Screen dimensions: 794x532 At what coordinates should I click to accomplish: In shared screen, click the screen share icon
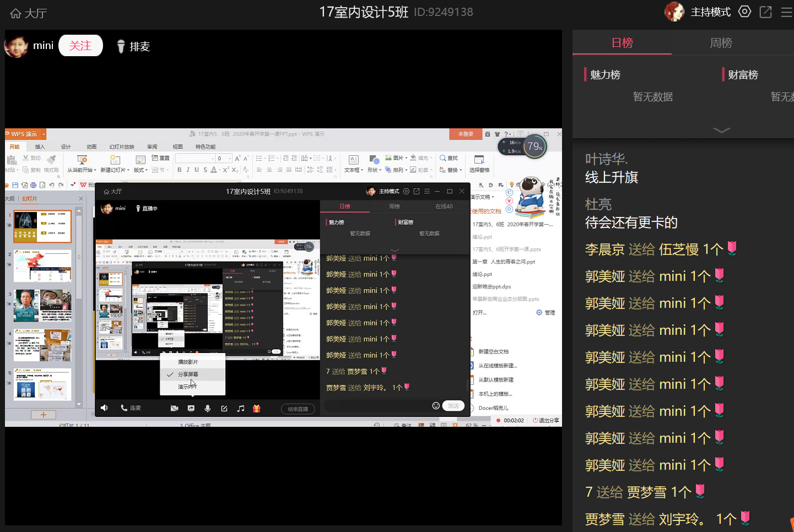(191, 408)
